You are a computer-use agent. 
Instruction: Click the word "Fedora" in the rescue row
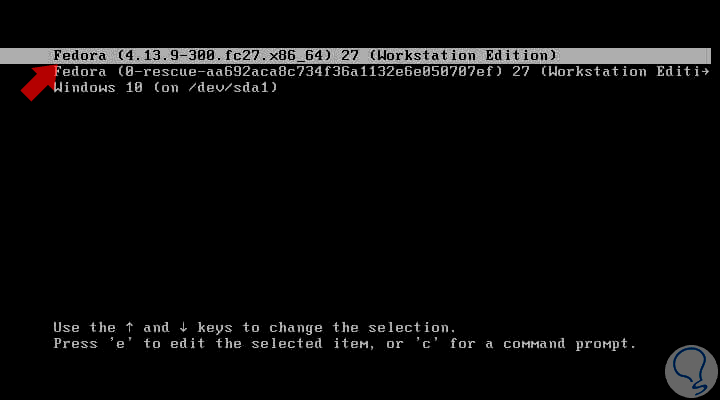(80, 72)
